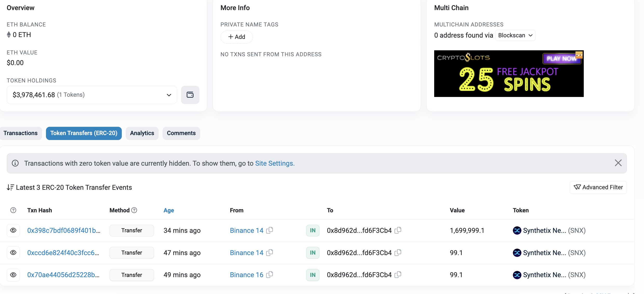Click the Txn Hash column help icon
The width and height of the screenshot is (644, 294).
(13, 210)
